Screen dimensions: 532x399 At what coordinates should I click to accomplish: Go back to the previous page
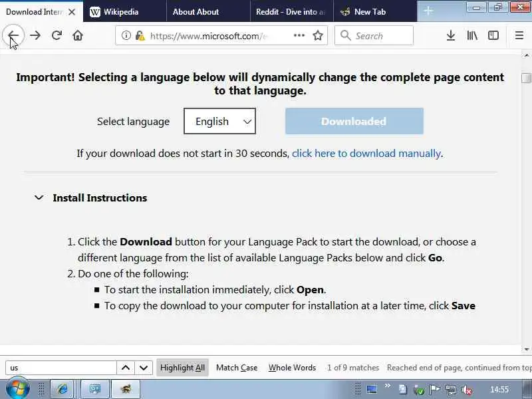tap(13, 35)
